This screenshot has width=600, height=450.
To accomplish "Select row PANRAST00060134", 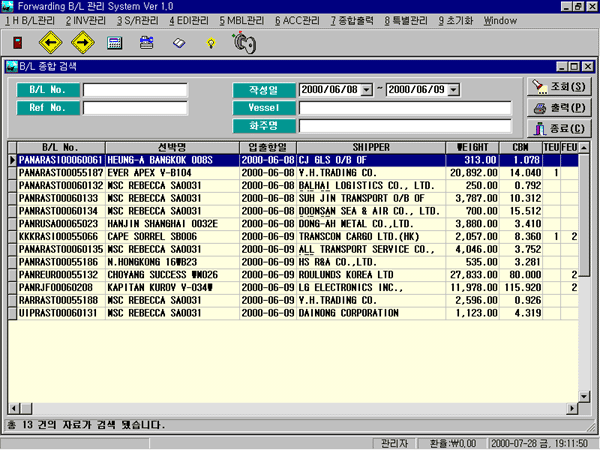I will point(293,211).
